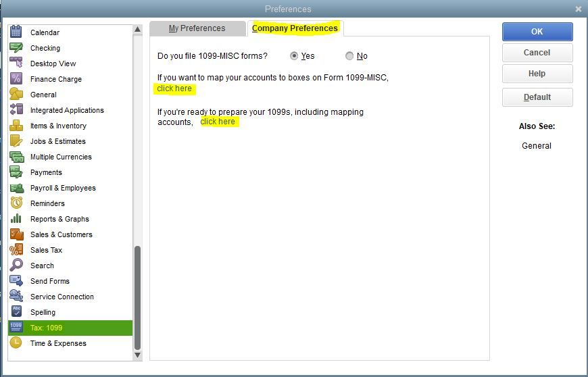This screenshot has height=377, width=588.
Task: Select General in the category list
Action: pyautogui.click(x=70, y=95)
